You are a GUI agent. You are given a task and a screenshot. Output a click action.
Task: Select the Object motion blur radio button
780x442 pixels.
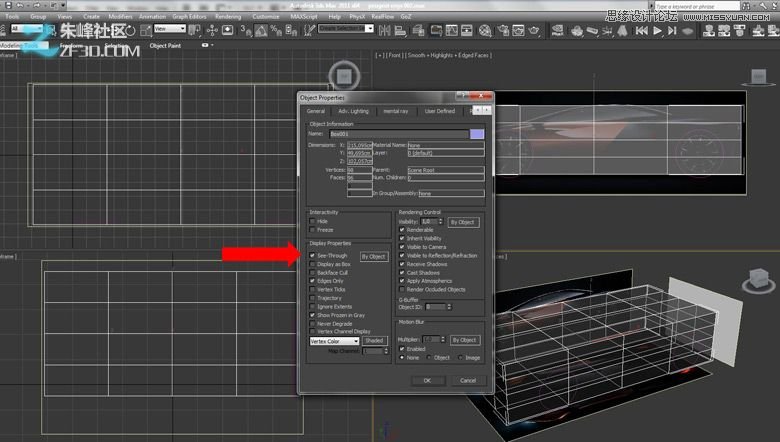coord(430,357)
